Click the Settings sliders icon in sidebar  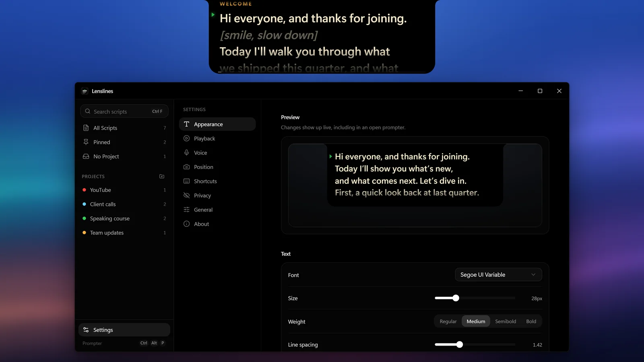pos(86,330)
